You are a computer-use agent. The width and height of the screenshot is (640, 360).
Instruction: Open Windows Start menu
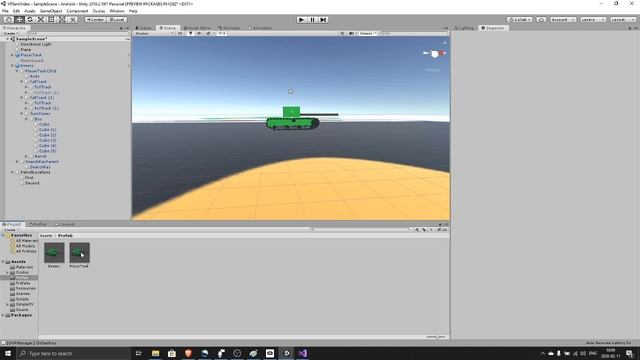7,353
